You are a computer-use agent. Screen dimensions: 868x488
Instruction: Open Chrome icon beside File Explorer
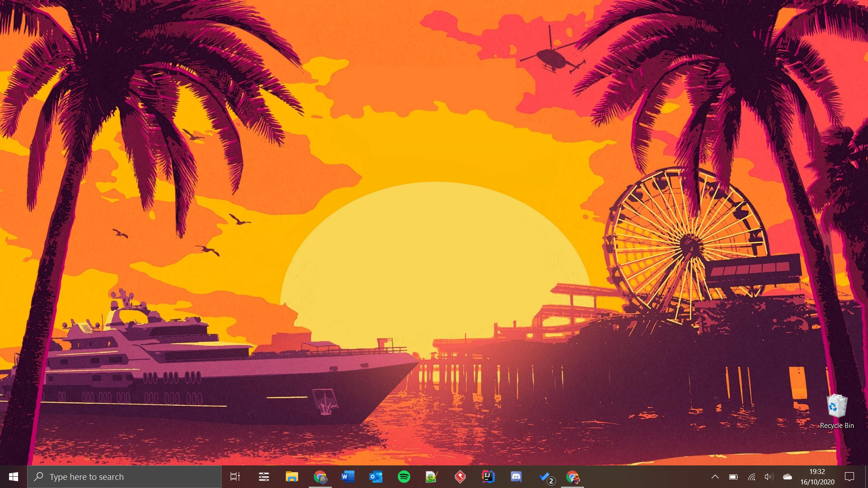[320, 477]
